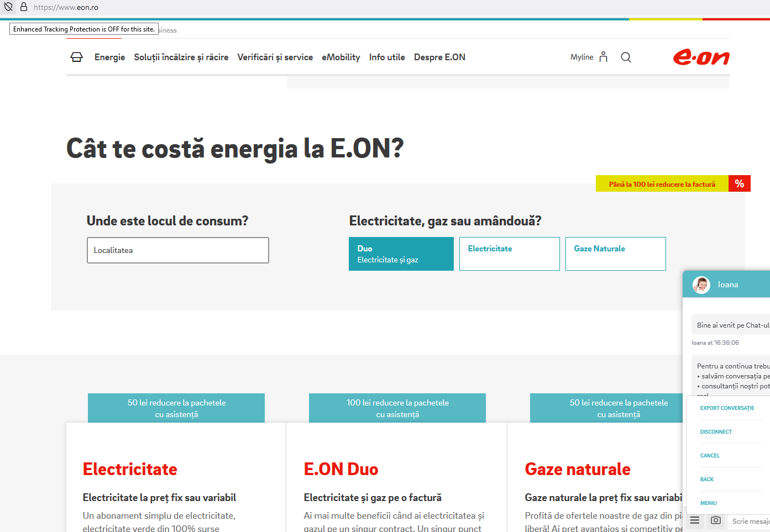Open the hamburger menu in the chat window
Viewport: 770px width, 532px height.
[x=694, y=520]
